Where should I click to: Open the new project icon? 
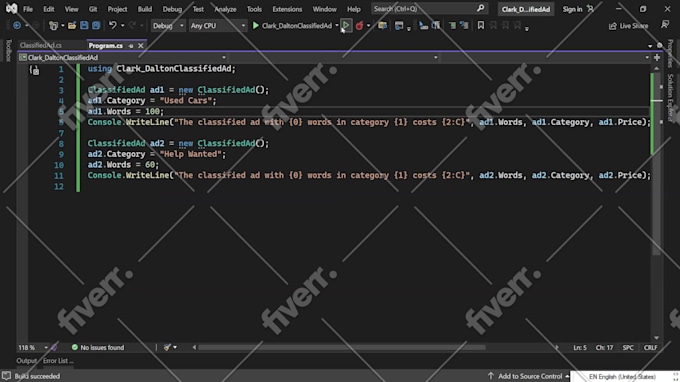coord(53,26)
